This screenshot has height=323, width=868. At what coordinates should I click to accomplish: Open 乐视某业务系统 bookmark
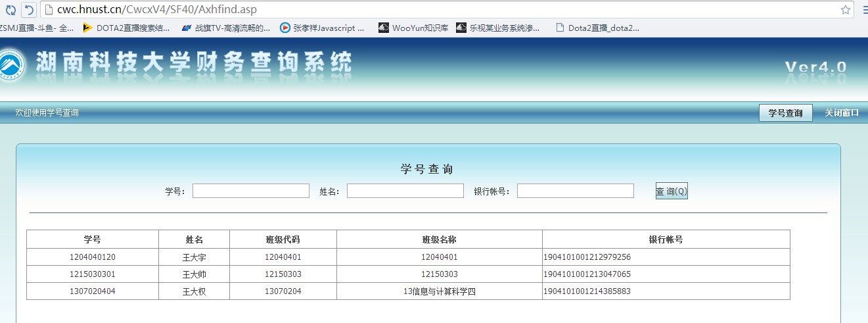click(x=497, y=28)
